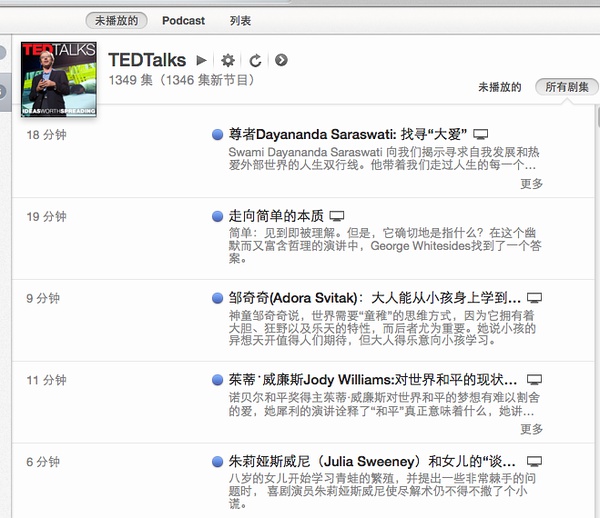Toggle the blue unplayed dot for 走向简单的本质
Screen dimensions: 600x518
[x=218, y=216]
